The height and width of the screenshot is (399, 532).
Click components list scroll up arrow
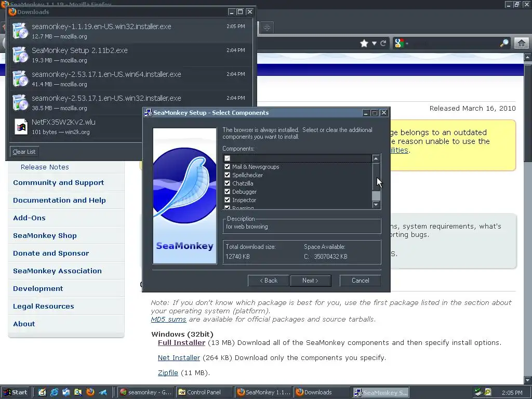pos(376,158)
